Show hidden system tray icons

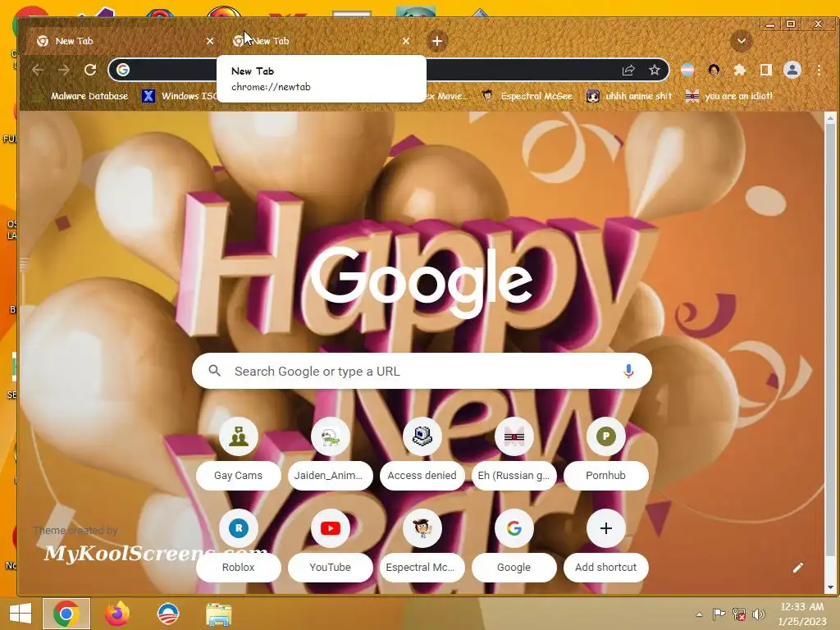pyautogui.click(x=699, y=614)
